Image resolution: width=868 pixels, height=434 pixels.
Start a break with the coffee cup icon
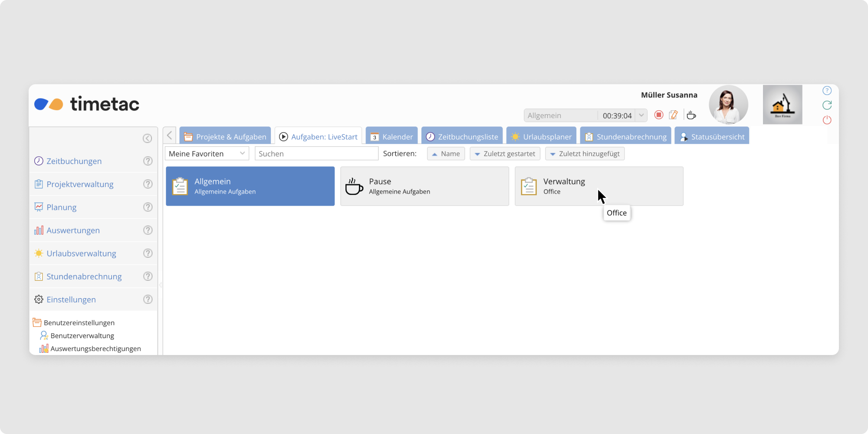[691, 115]
